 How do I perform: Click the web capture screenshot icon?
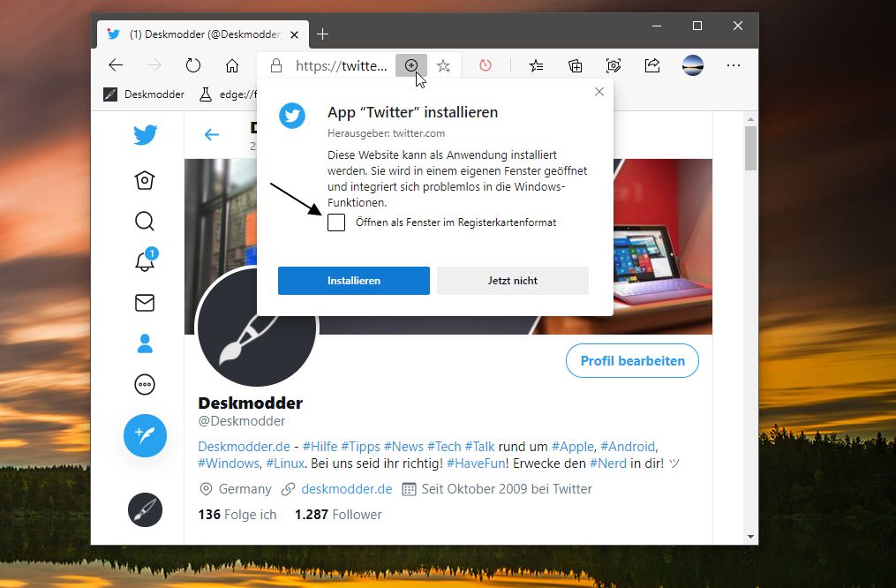point(614,65)
